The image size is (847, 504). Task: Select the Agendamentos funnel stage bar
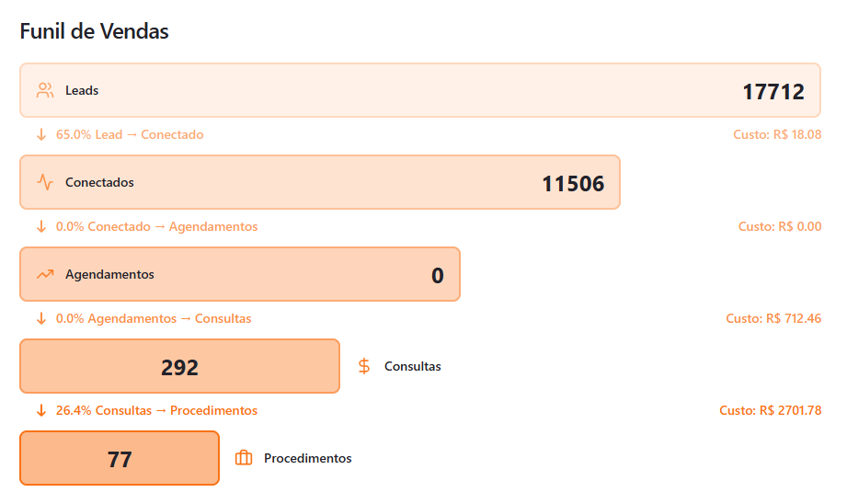(x=240, y=274)
